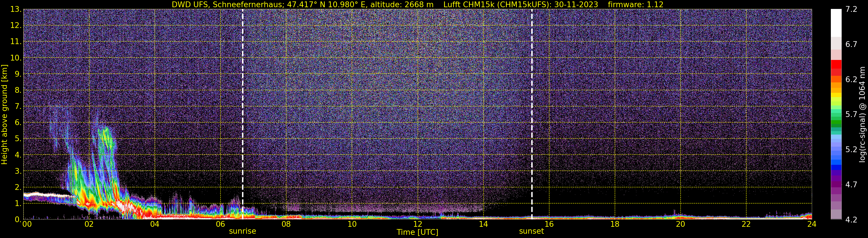Click the '5.' height tick label
The image size is (868, 238).
tap(18, 139)
